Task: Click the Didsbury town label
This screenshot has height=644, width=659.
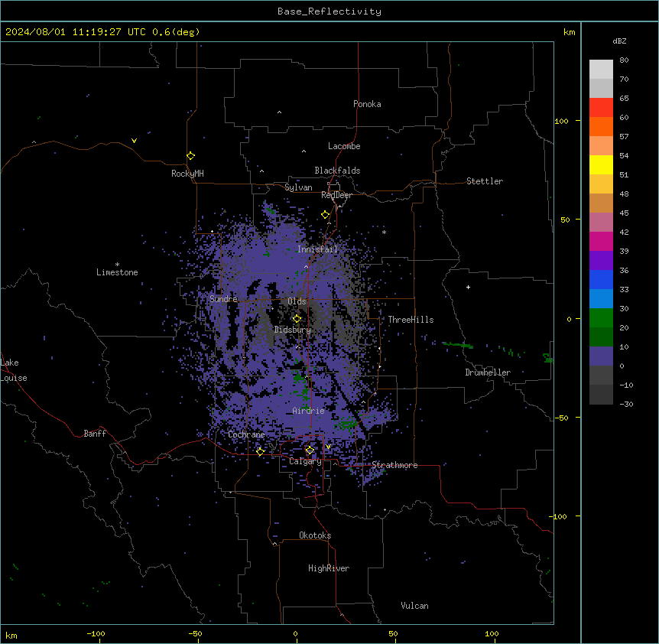Action: (293, 330)
